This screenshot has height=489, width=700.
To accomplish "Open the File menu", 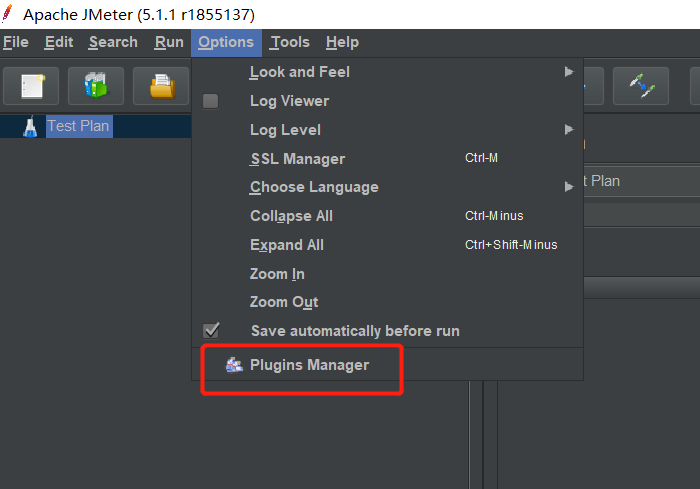I will (x=16, y=42).
